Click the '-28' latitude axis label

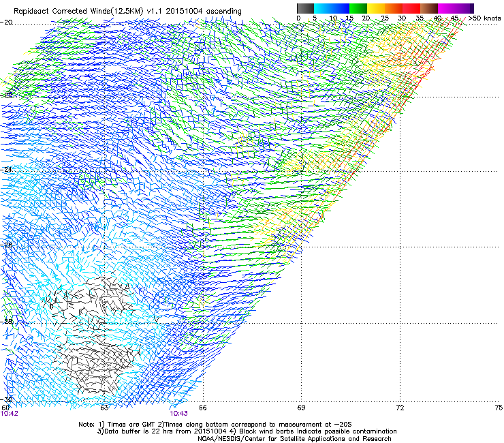click(x=6, y=322)
